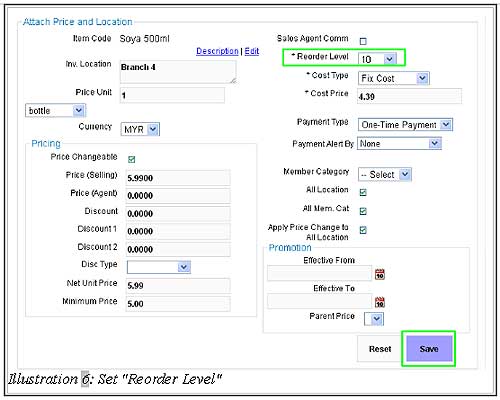500x400 pixels.
Task: Toggle Apply Price Change to All Location
Action: click(x=363, y=230)
